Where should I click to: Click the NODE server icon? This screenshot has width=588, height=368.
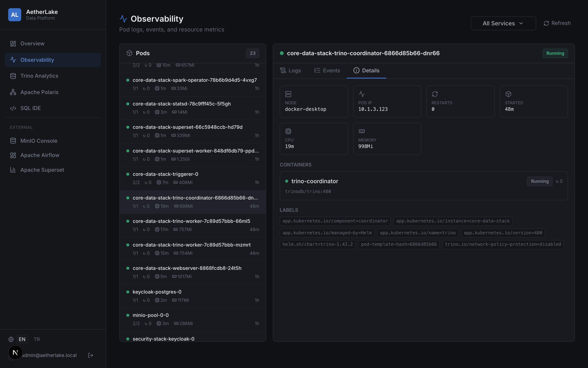(x=288, y=94)
